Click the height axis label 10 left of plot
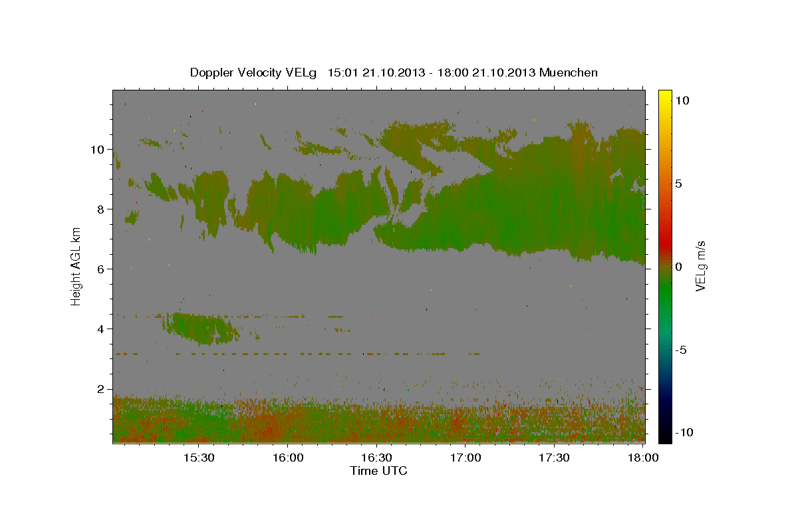 tap(96, 150)
